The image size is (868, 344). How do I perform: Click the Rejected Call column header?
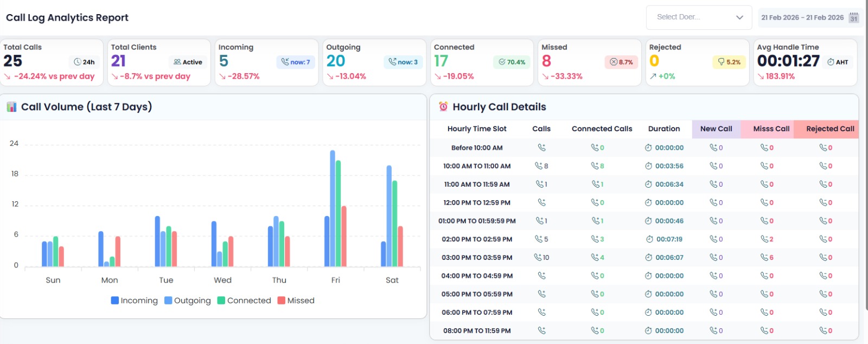pyautogui.click(x=829, y=129)
